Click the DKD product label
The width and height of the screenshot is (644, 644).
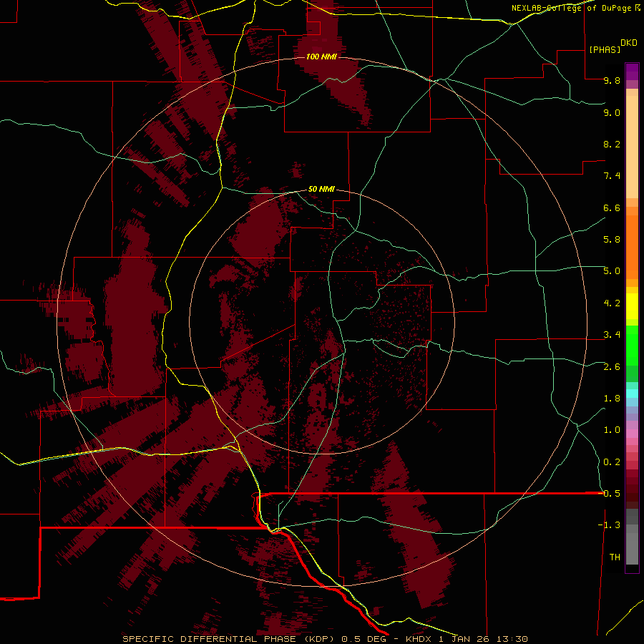point(628,42)
